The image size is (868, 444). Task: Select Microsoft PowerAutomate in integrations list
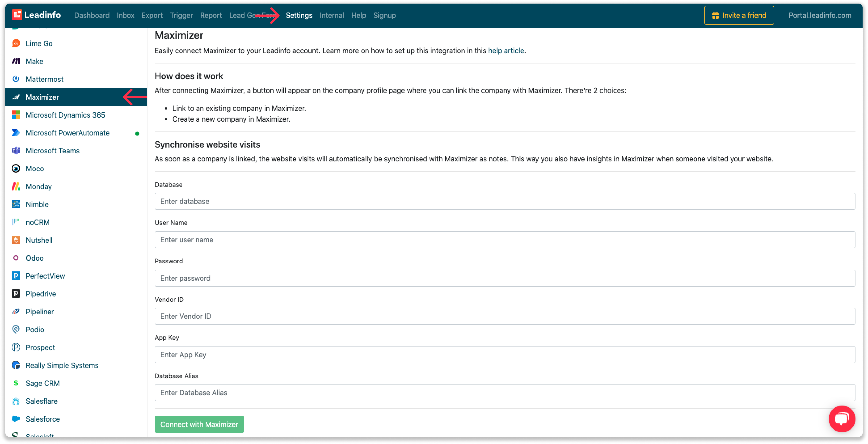[67, 133]
